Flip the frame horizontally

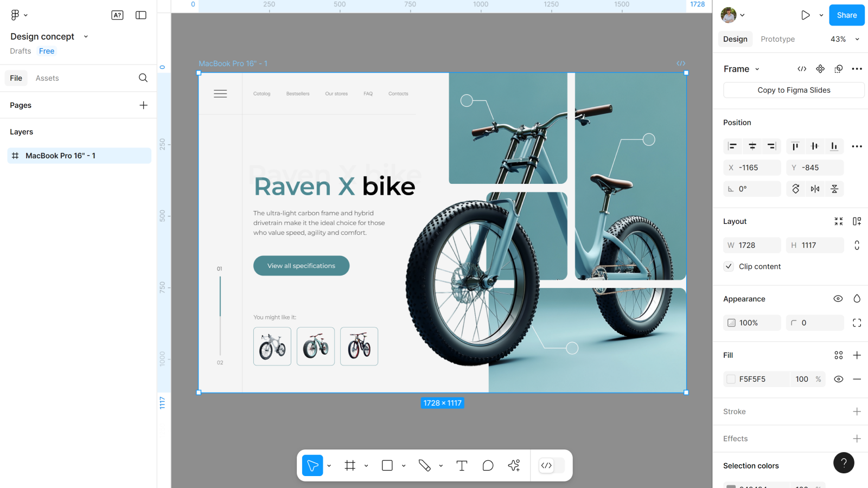coord(815,189)
